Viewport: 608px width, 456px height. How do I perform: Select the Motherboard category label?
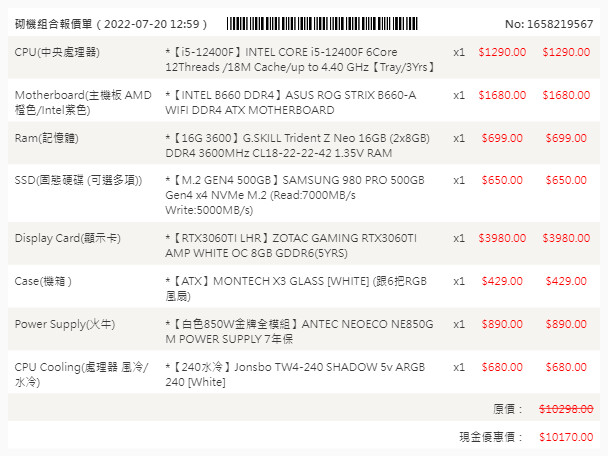82,102
